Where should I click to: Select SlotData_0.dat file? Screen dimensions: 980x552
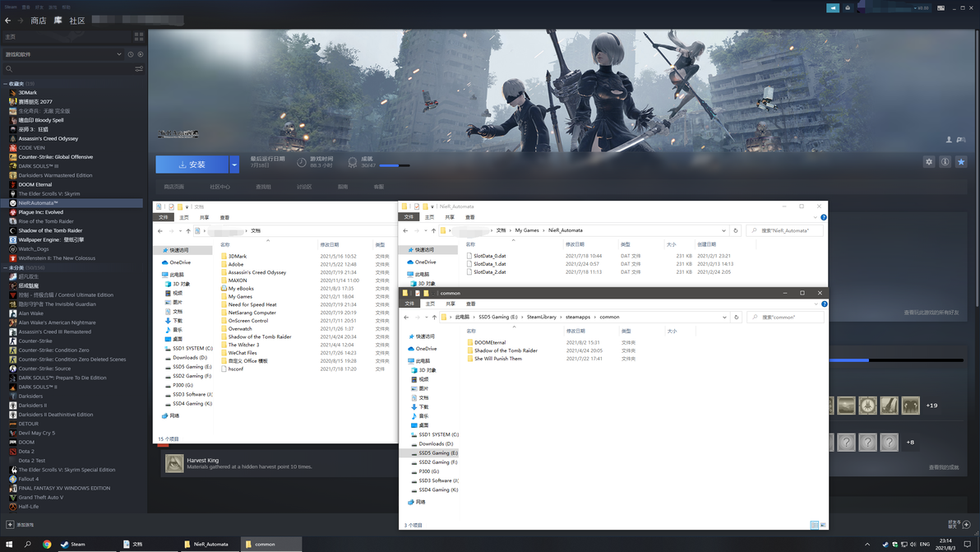(489, 256)
